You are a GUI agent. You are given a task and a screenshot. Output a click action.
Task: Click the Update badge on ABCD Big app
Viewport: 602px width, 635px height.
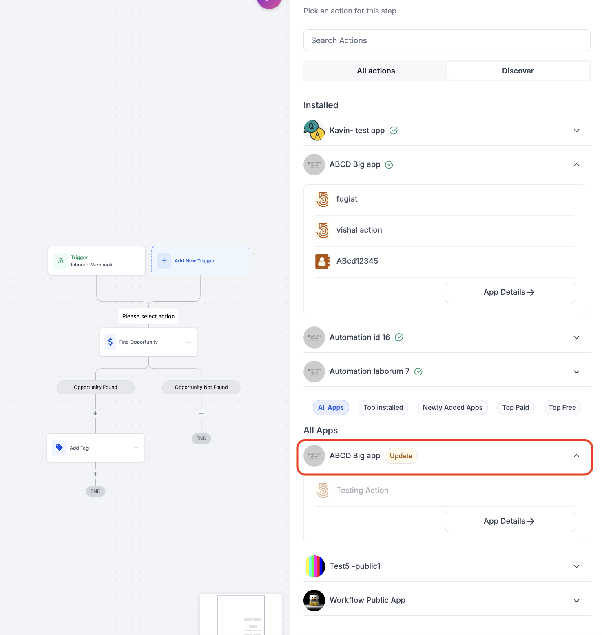(x=401, y=456)
